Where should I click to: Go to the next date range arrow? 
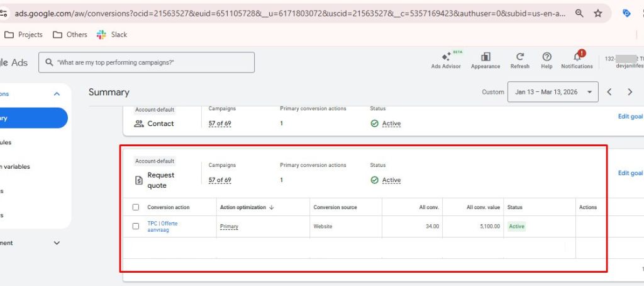tap(630, 92)
